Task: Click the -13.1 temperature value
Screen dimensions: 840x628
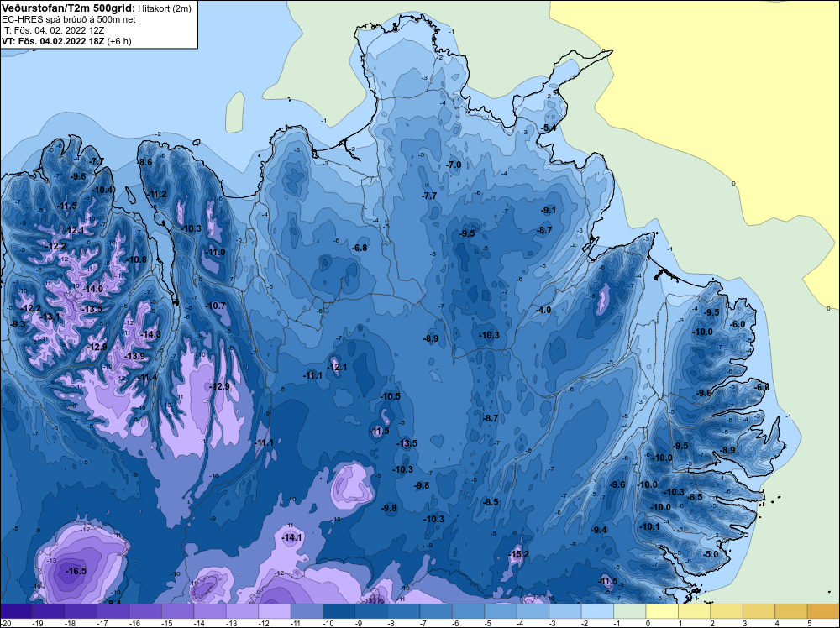Action: (x=50, y=317)
